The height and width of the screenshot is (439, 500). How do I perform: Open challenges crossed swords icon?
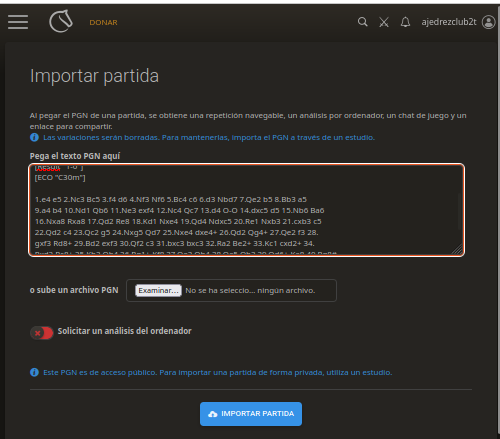(384, 22)
